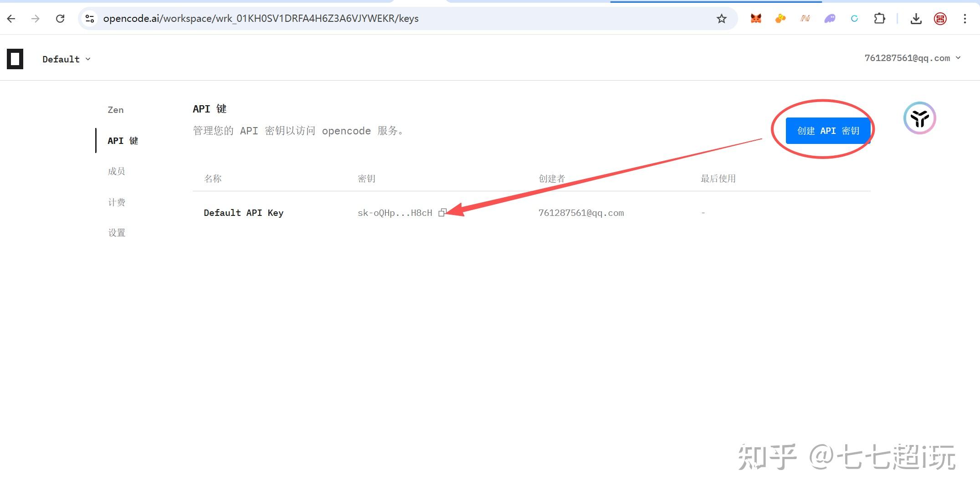Reload the current page
Screen dimensions: 980x496
(x=60, y=19)
